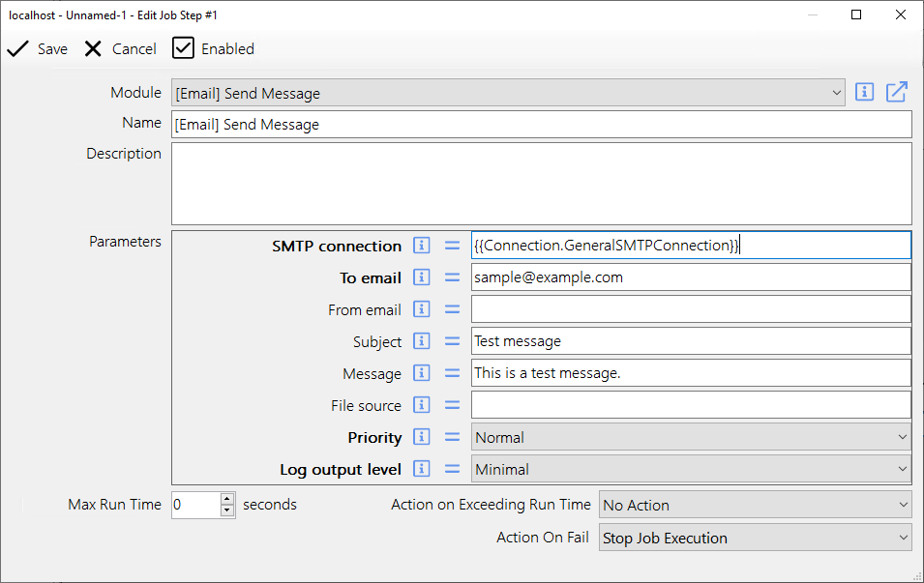The width and height of the screenshot is (924, 583).
Task: Click the empty From email field
Action: click(691, 309)
